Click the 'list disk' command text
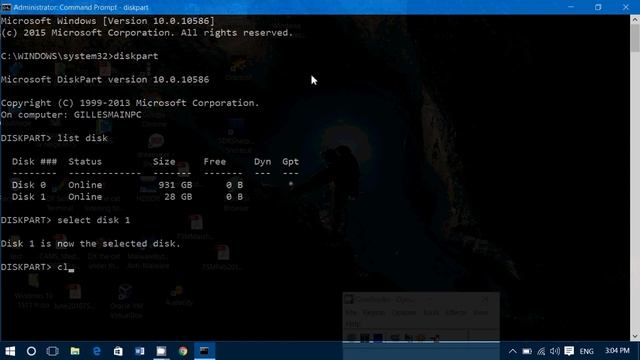This screenshot has width=640, height=360. tap(82, 138)
